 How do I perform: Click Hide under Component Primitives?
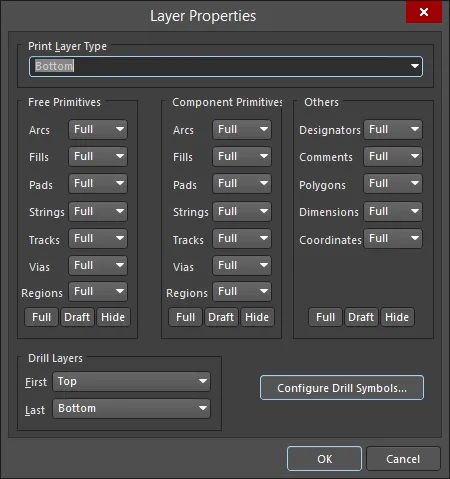(x=257, y=317)
